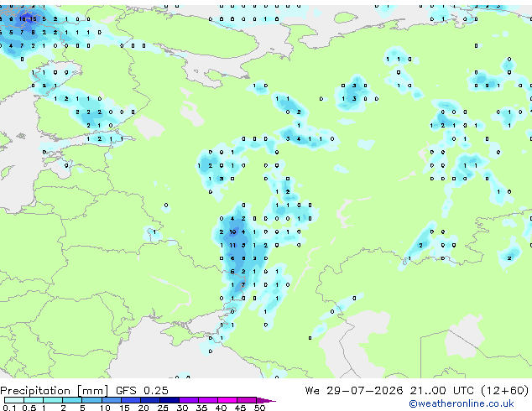Click the purple arrow tip above 50
The height and width of the screenshot is (411, 532).
[266, 400]
